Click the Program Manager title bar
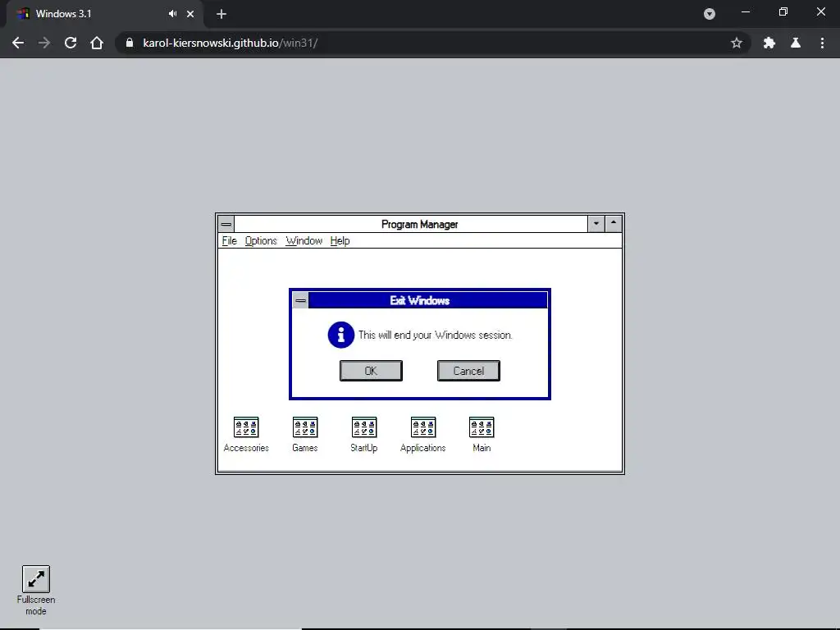 (x=411, y=224)
